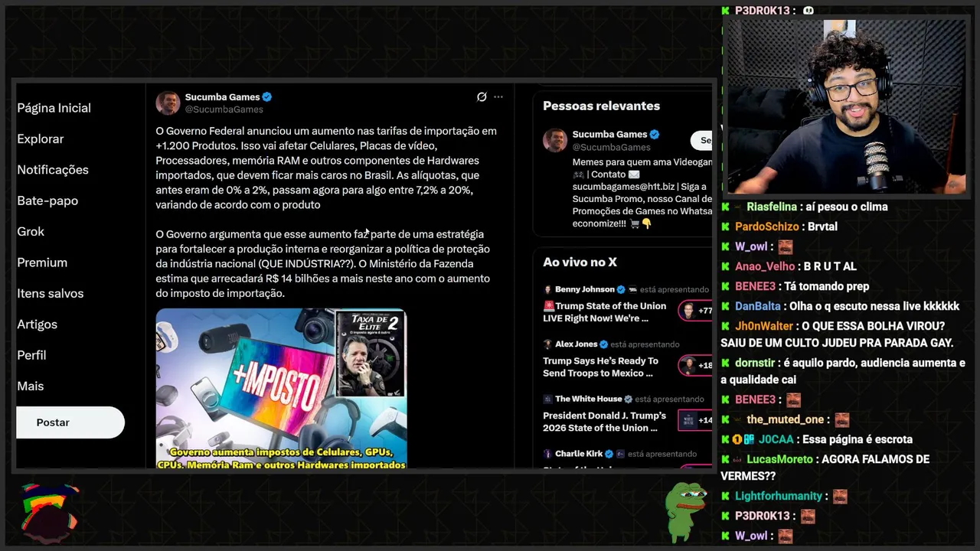The image size is (980, 551).
Task: Open the +IMPOSTO post image
Action: (x=281, y=389)
